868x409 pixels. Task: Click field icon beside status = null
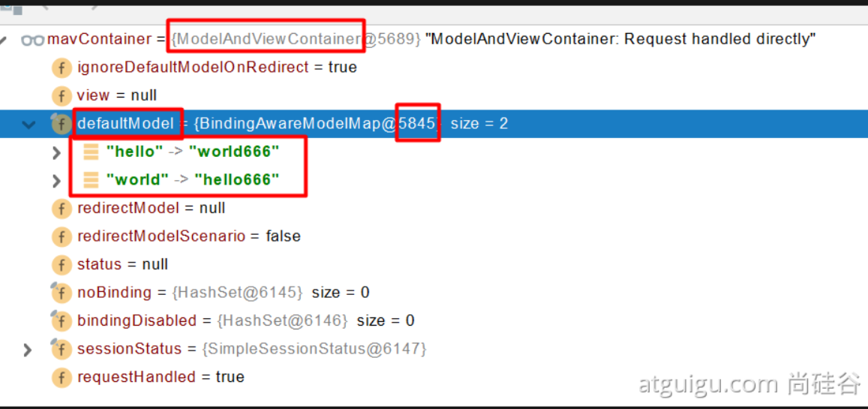(x=62, y=265)
